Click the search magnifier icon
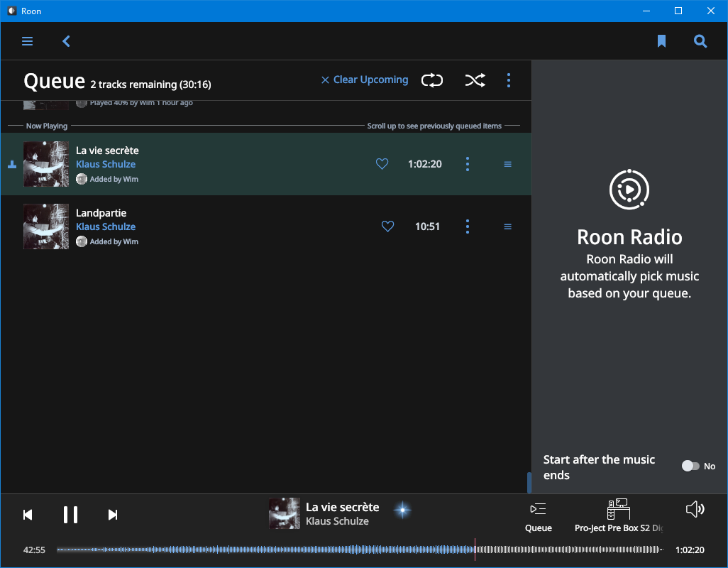Image resolution: width=728 pixels, height=568 pixels. point(700,41)
